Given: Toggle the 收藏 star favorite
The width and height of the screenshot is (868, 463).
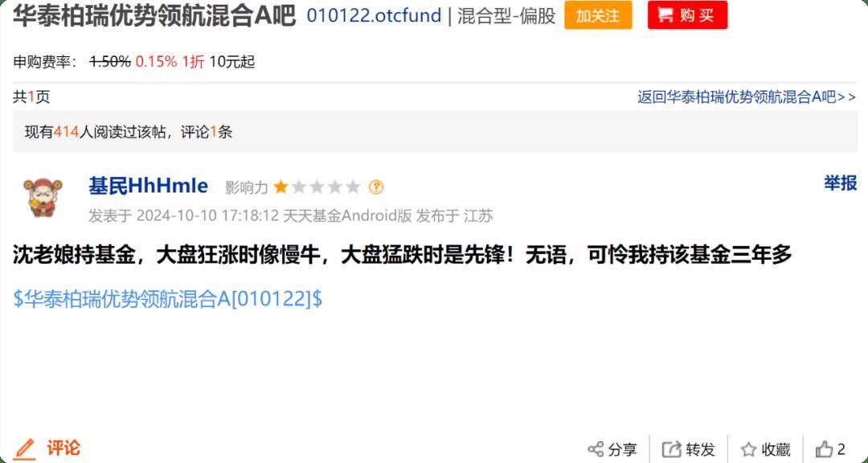Looking at the screenshot, I should point(748,449).
